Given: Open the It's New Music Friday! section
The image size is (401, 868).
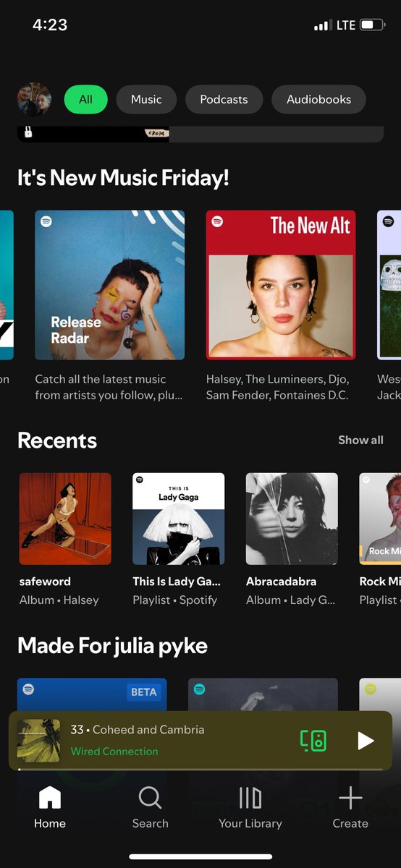Looking at the screenshot, I should 123,177.
